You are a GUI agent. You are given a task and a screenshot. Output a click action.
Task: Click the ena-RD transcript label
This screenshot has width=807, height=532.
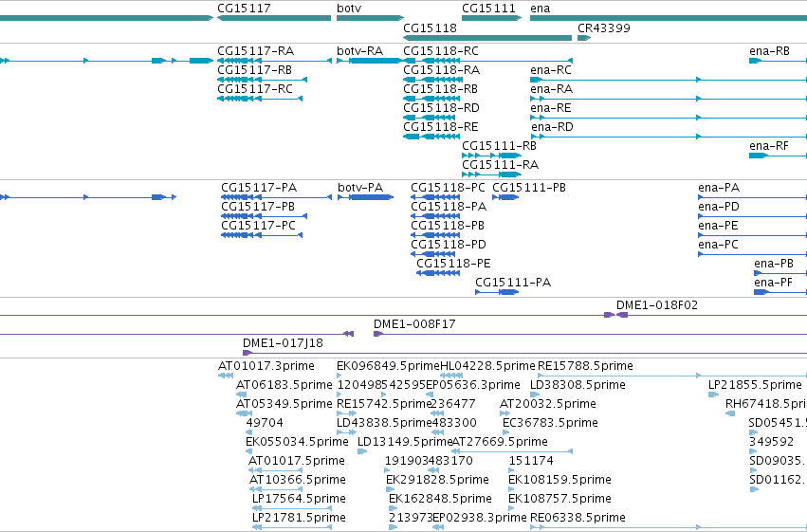point(552,127)
